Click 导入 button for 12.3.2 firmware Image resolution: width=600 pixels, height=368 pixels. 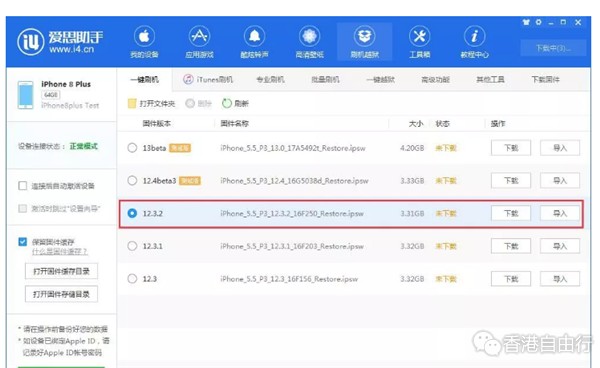[560, 213]
